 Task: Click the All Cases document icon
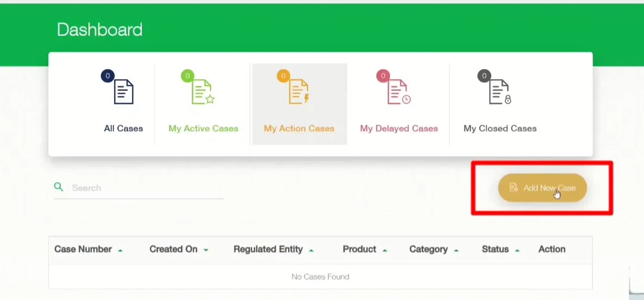pyautogui.click(x=124, y=92)
